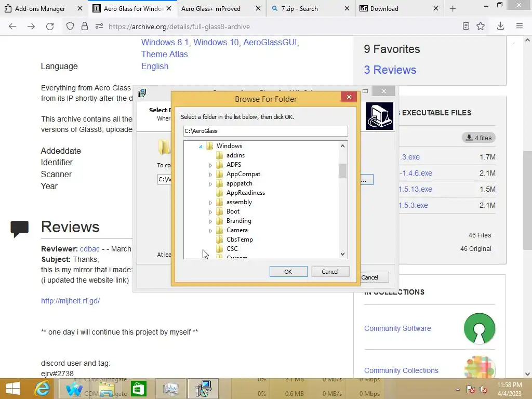Open the Theme Atlas topic link

pyautogui.click(x=164, y=54)
